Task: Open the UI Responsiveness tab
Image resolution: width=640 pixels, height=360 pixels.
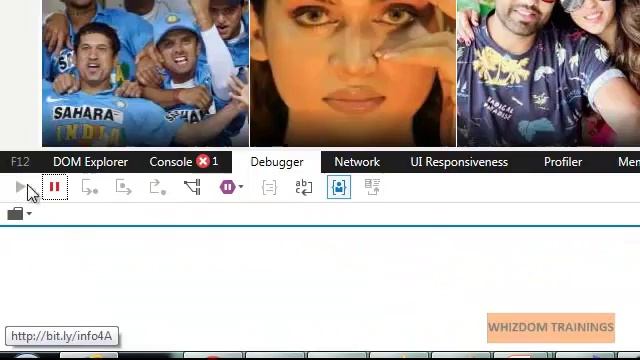Action: point(459,162)
